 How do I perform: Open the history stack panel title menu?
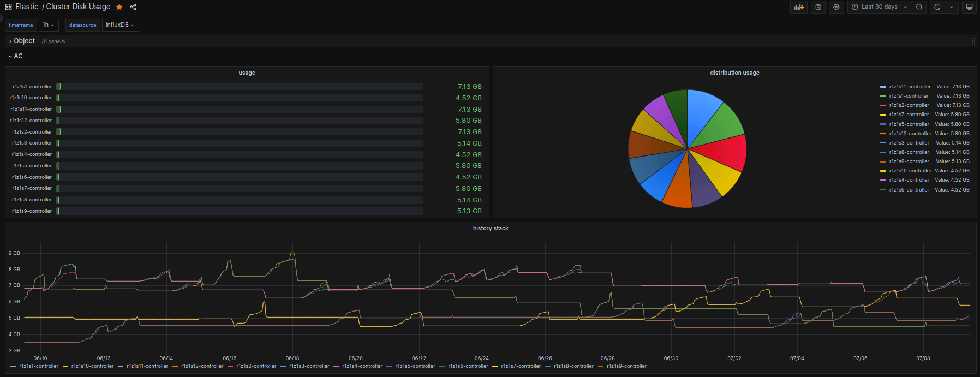click(x=490, y=228)
